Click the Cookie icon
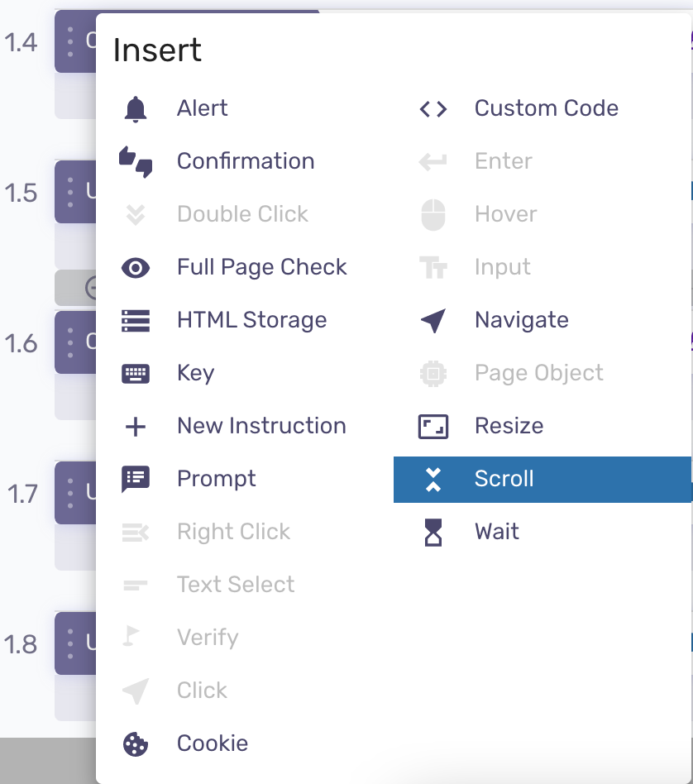This screenshot has height=784, width=693. (x=136, y=744)
